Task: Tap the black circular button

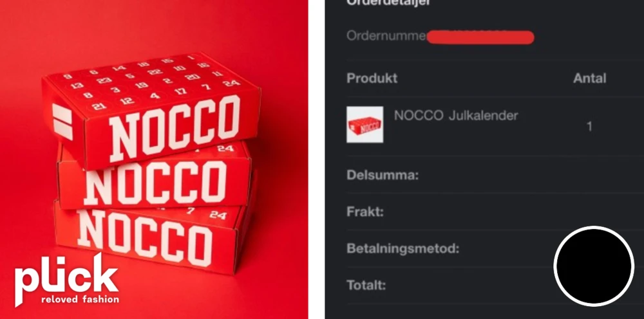Action: pyautogui.click(x=594, y=266)
